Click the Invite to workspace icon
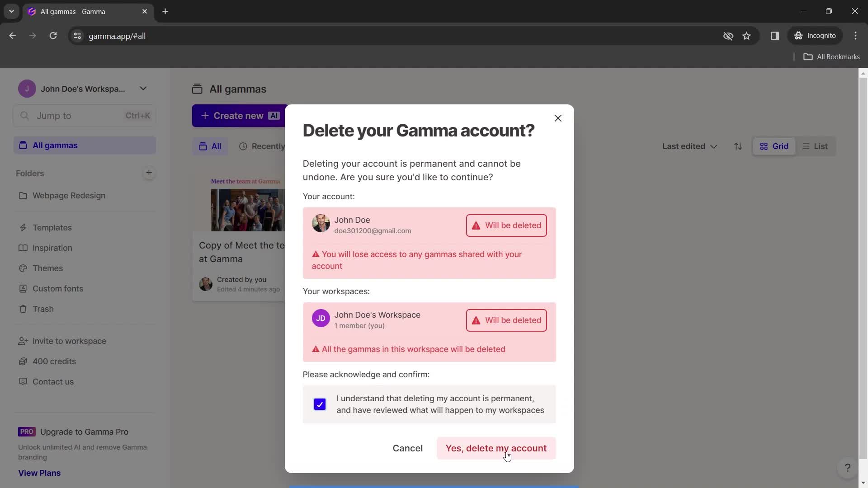868x488 pixels. click(22, 342)
